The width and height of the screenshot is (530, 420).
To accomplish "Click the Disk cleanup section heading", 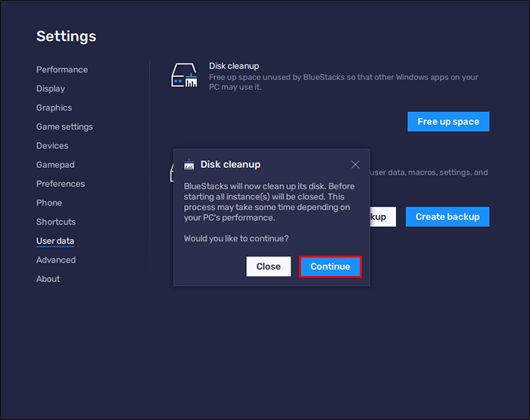I will (234, 66).
